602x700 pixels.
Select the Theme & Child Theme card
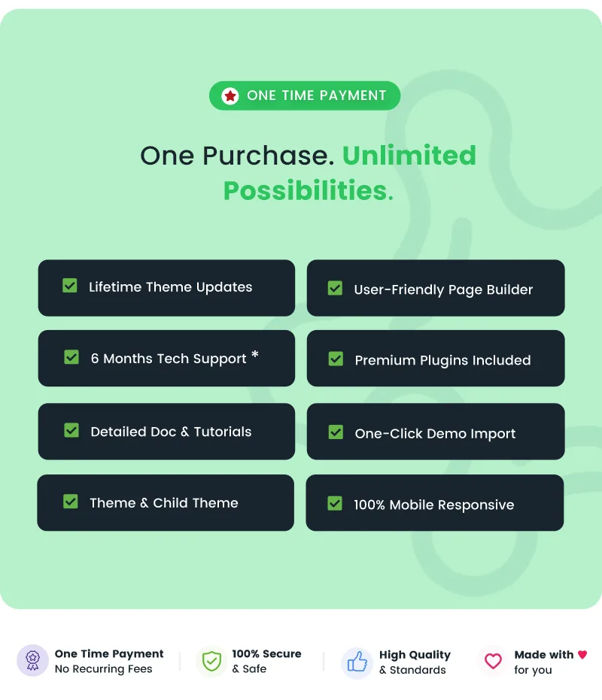click(166, 503)
